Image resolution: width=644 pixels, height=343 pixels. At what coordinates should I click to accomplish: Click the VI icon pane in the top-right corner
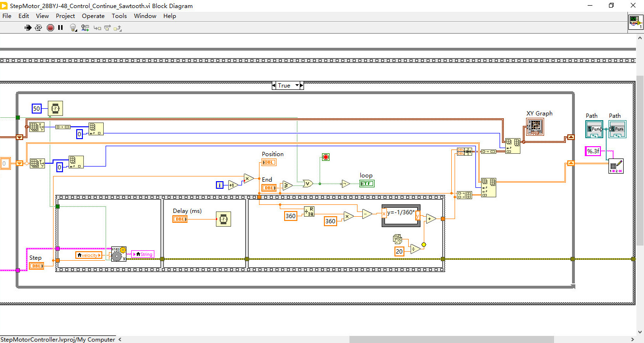point(635,22)
